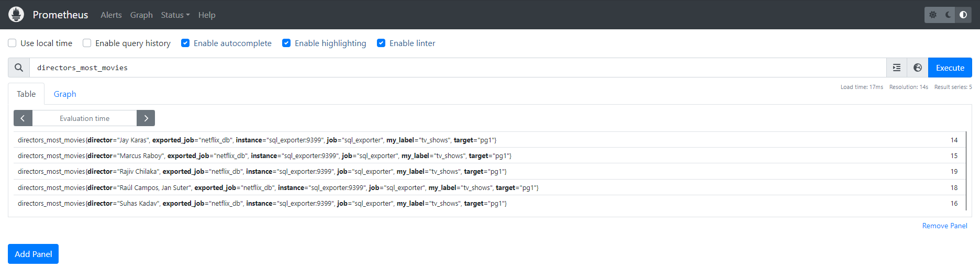Click the value 19 for Rajiv Chilaka
Viewport: 980px width, 279px height.
[x=954, y=171]
